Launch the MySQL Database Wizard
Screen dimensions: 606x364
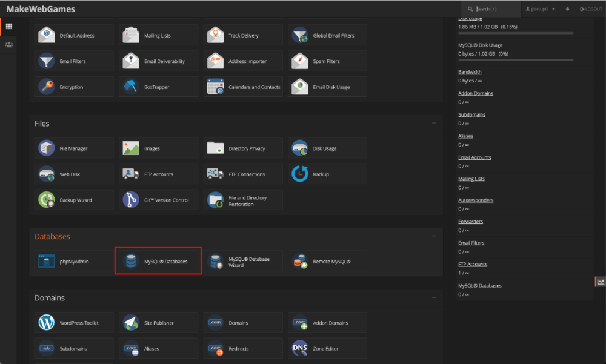tap(243, 260)
